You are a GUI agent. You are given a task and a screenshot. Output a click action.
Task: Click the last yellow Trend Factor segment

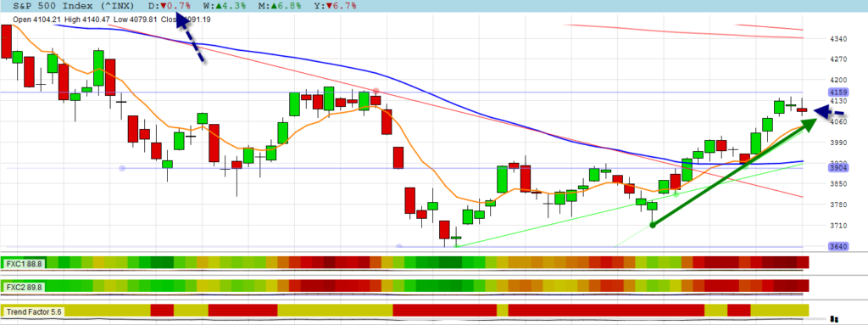(x=780, y=310)
